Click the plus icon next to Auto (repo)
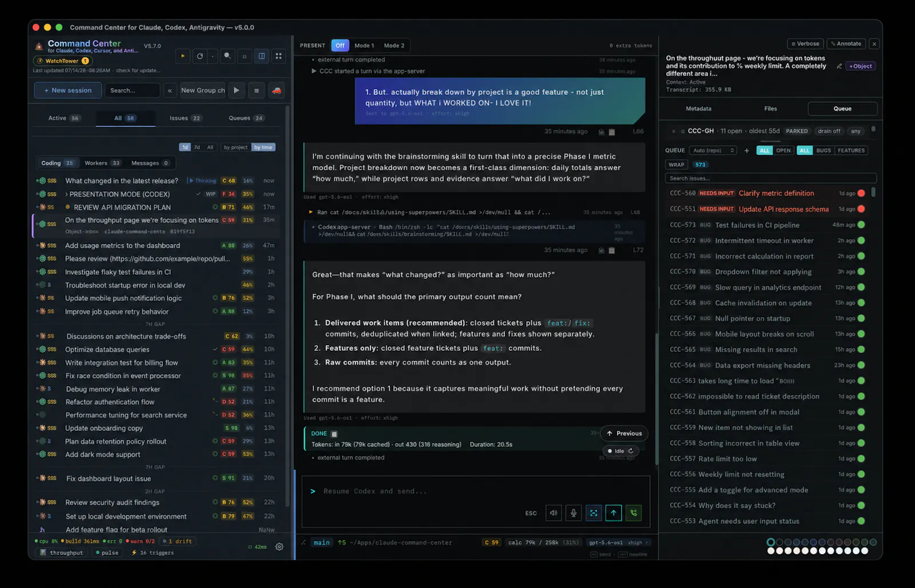 click(746, 151)
